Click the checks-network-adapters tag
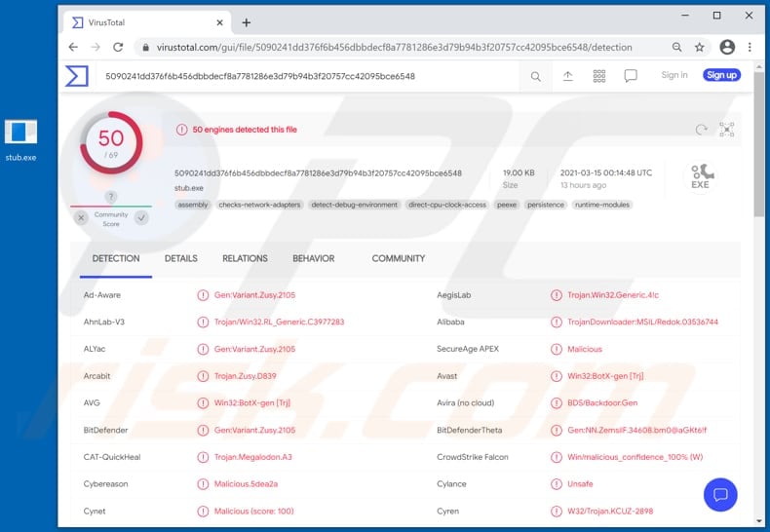The image size is (770, 532). point(259,205)
